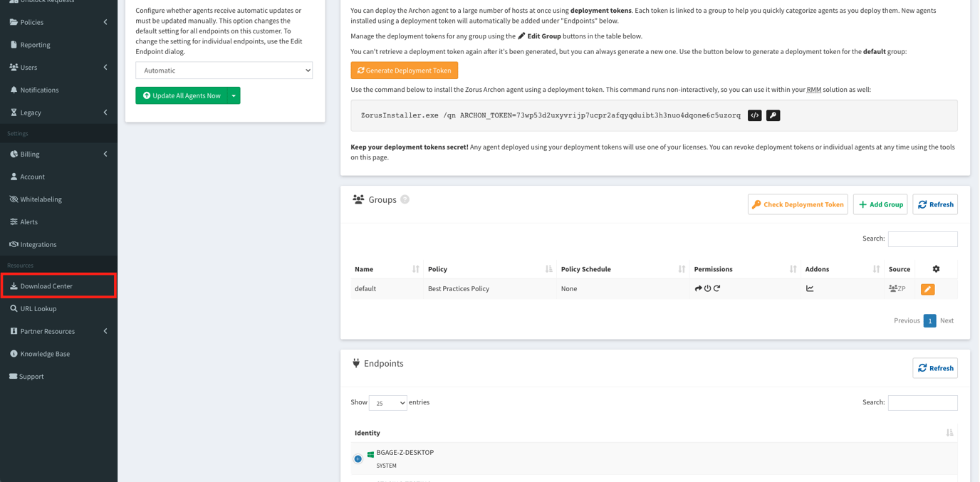Edit the default group with the orange pencil
The height and width of the screenshot is (482, 980).
click(927, 289)
